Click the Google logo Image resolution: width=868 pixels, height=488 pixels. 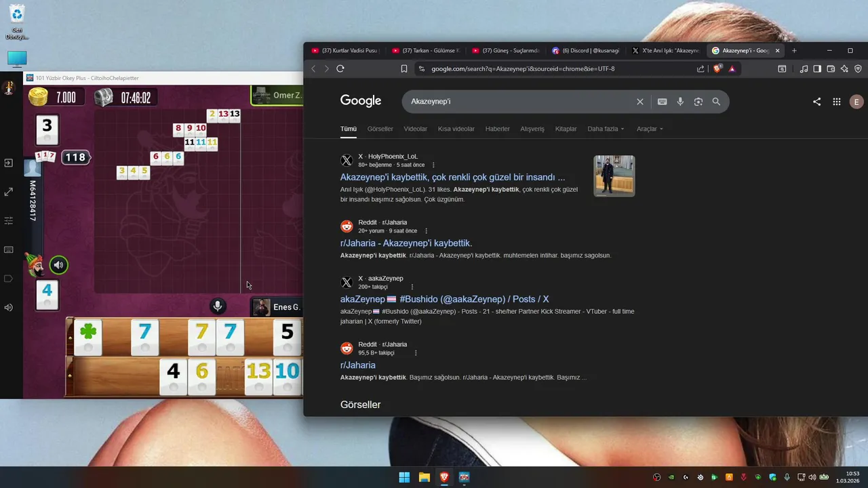[361, 101]
